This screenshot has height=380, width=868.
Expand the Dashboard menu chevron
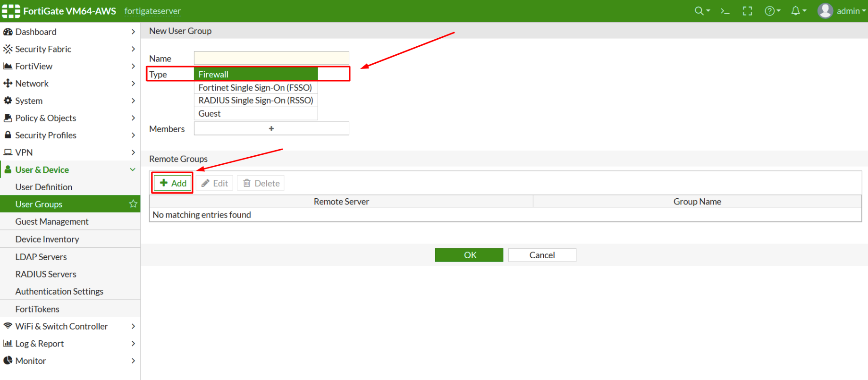tap(133, 32)
